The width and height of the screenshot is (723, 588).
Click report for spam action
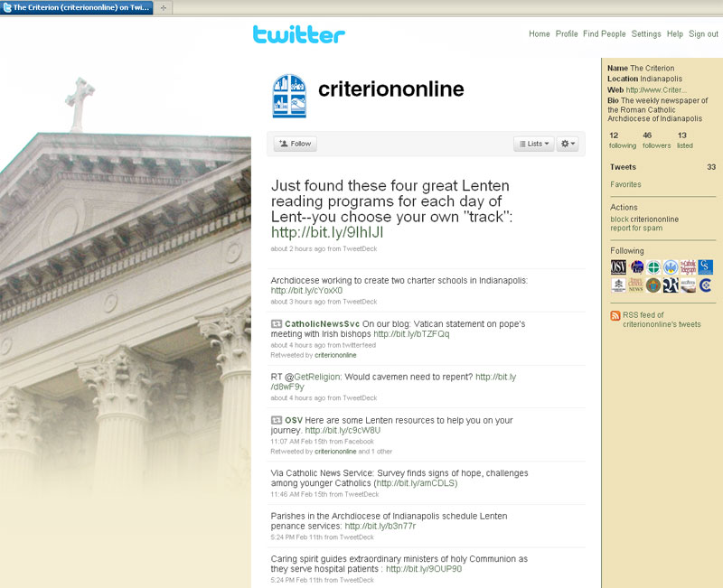click(636, 229)
